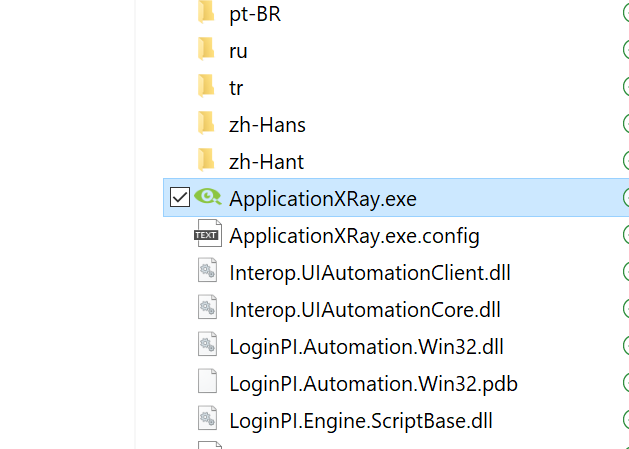
Task: Click the zh-Hant folder name
Action: pyautogui.click(x=266, y=162)
